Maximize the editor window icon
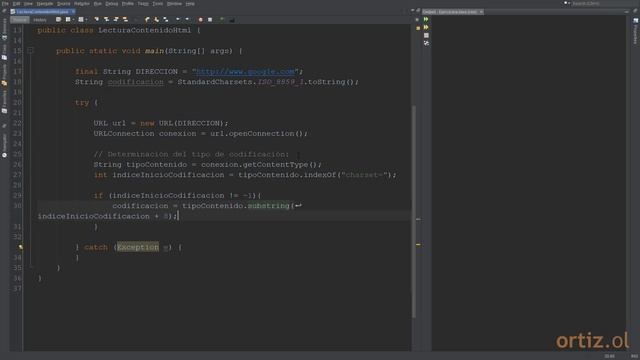The width and height of the screenshot is (640, 360). tap(418, 11)
